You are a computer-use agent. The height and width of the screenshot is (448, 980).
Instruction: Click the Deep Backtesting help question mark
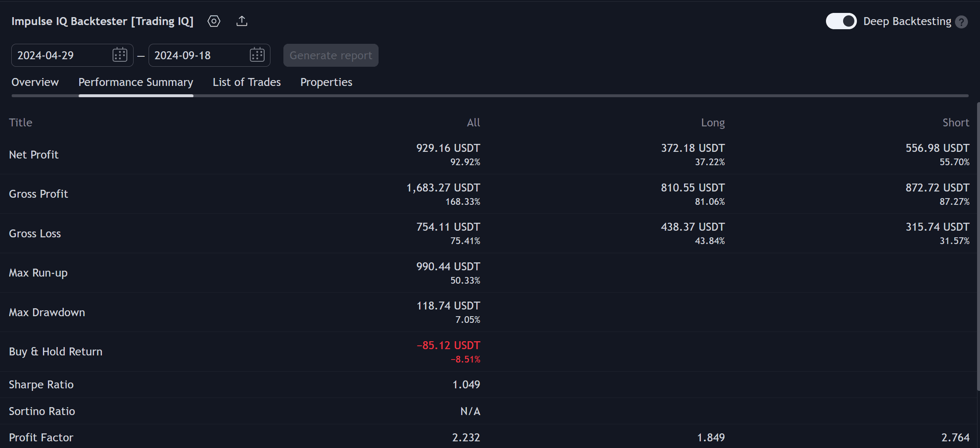coord(961,22)
